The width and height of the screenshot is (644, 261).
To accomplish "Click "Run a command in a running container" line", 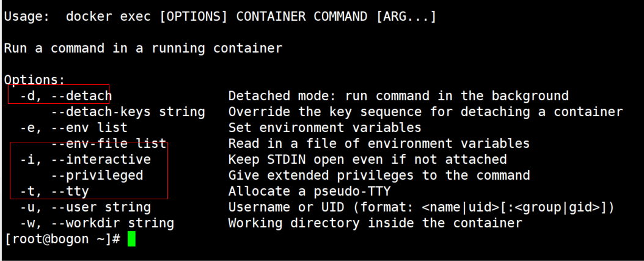I will [x=143, y=48].
